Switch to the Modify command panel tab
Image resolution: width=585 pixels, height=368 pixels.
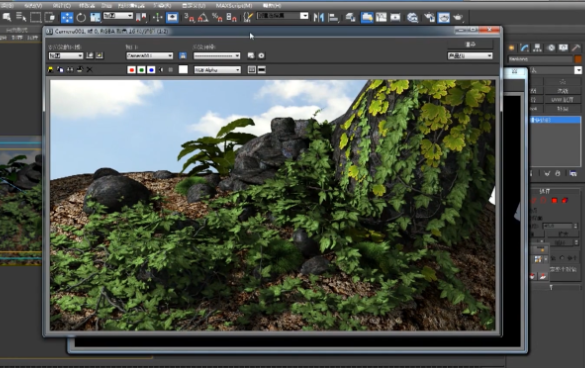point(525,47)
